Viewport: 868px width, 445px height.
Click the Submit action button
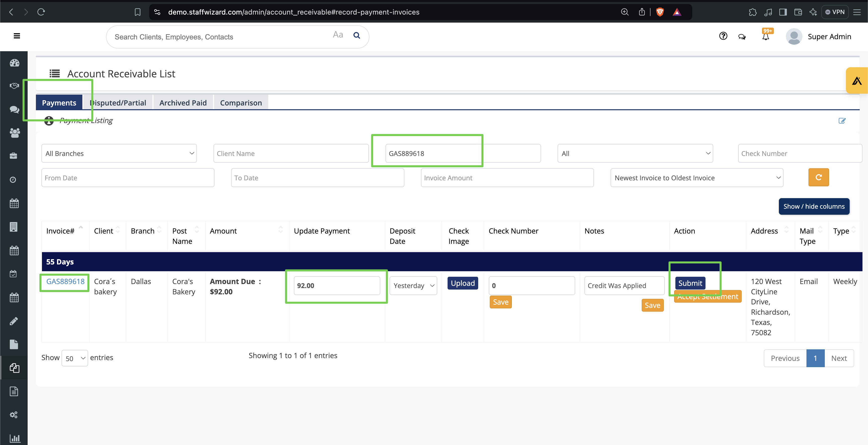pos(690,283)
